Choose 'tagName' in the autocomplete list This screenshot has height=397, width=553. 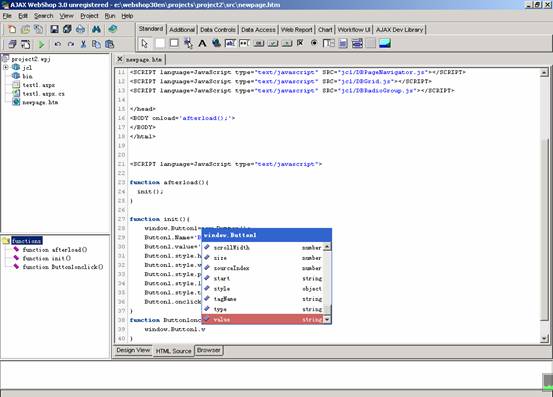click(x=262, y=299)
